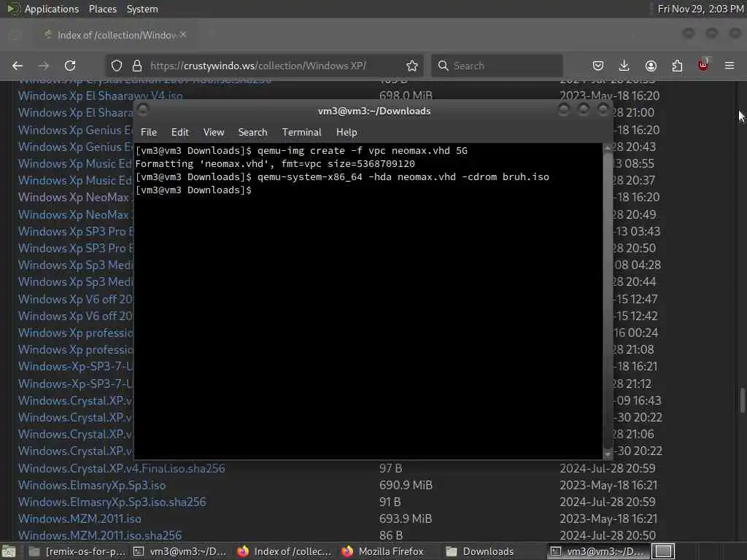Open Windows.ElmasryXp.Sp3.iso link
Image resolution: width=747 pixels, height=560 pixels.
(92, 485)
